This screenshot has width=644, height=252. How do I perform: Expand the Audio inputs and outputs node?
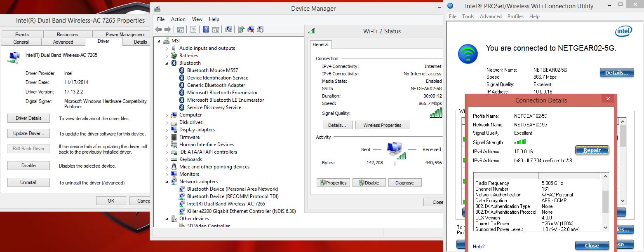(167, 49)
